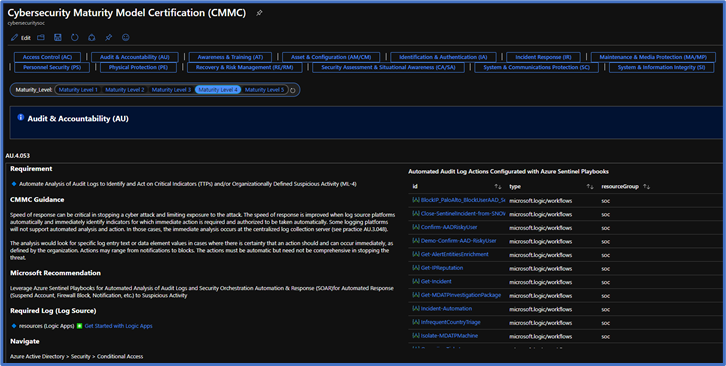Open Asset & Configuration (AM/CM) tab
The height and width of the screenshot is (366, 726).
(x=331, y=57)
